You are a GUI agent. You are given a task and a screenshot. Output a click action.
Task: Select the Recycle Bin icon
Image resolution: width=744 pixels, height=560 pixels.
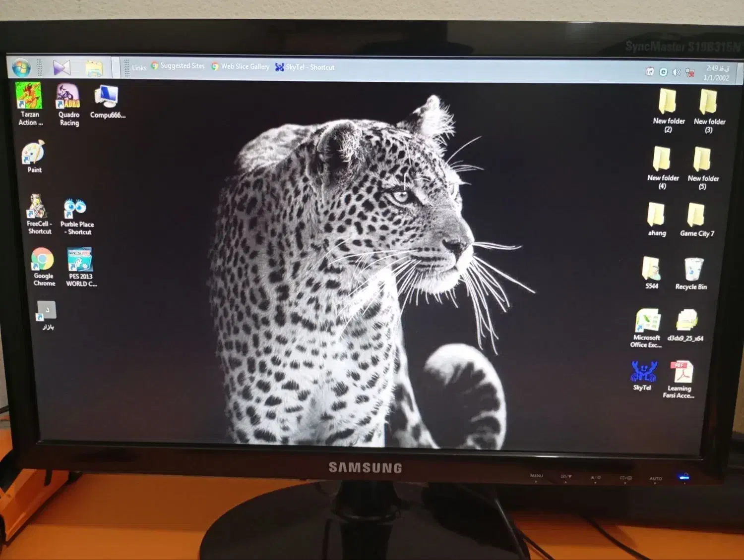click(693, 271)
